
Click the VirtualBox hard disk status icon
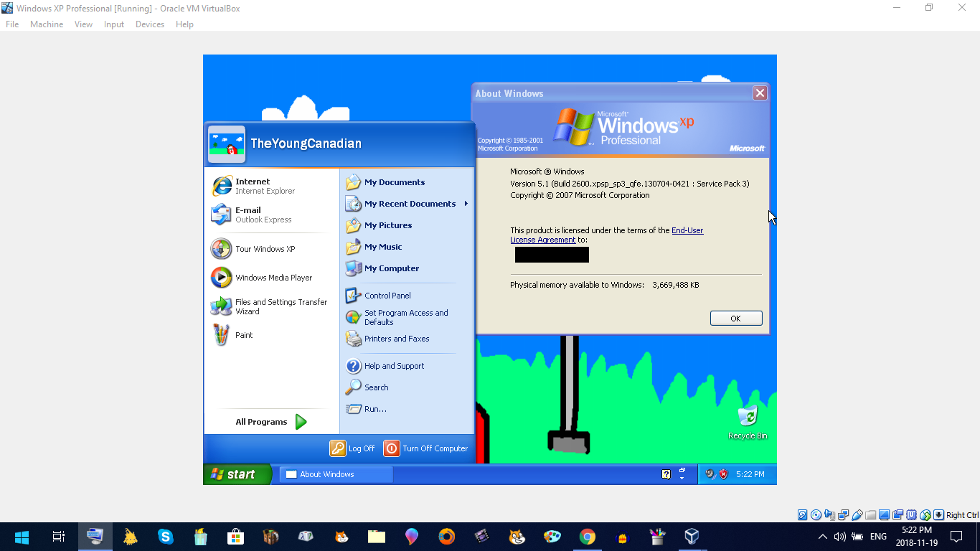(x=802, y=515)
